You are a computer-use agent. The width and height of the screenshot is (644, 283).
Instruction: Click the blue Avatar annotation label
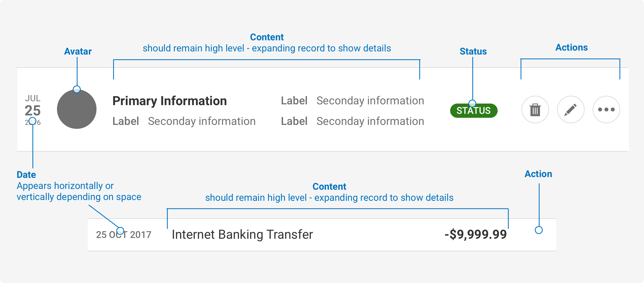coord(78,51)
